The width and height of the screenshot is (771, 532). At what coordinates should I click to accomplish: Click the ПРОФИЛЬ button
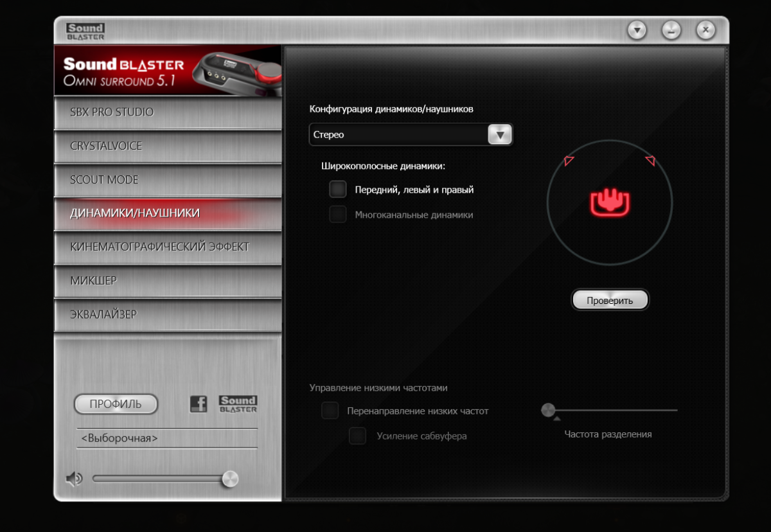[116, 404]
